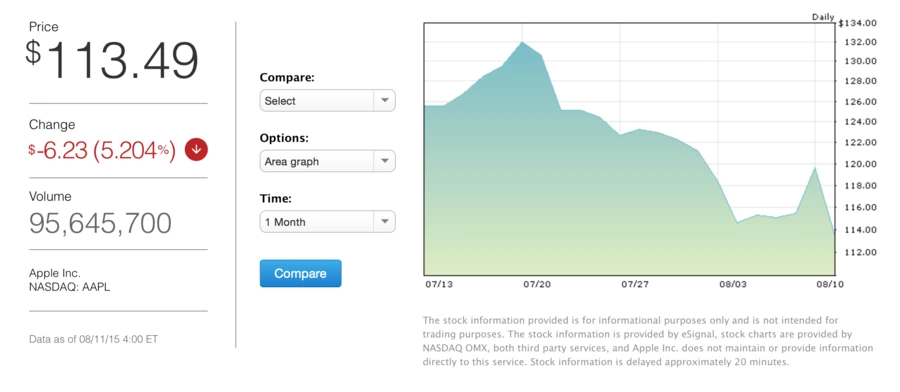
Task: Click the -6.23 (5.204%) change text
Action: coord(102,150)
